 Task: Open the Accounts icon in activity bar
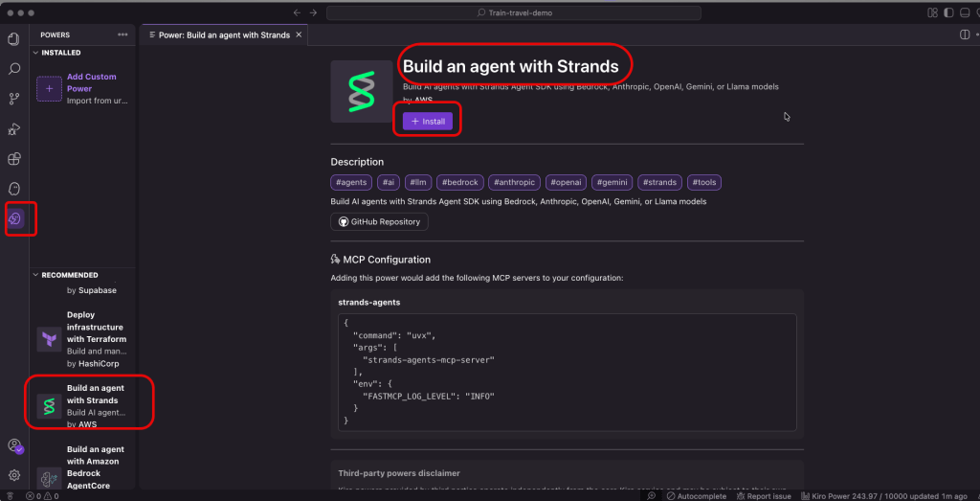pos(14,445)
